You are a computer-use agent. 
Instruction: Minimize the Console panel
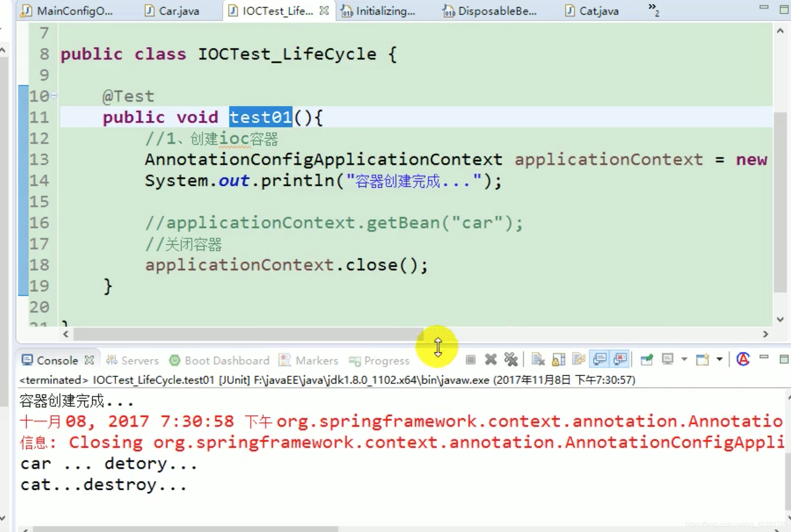pos(764,358)
